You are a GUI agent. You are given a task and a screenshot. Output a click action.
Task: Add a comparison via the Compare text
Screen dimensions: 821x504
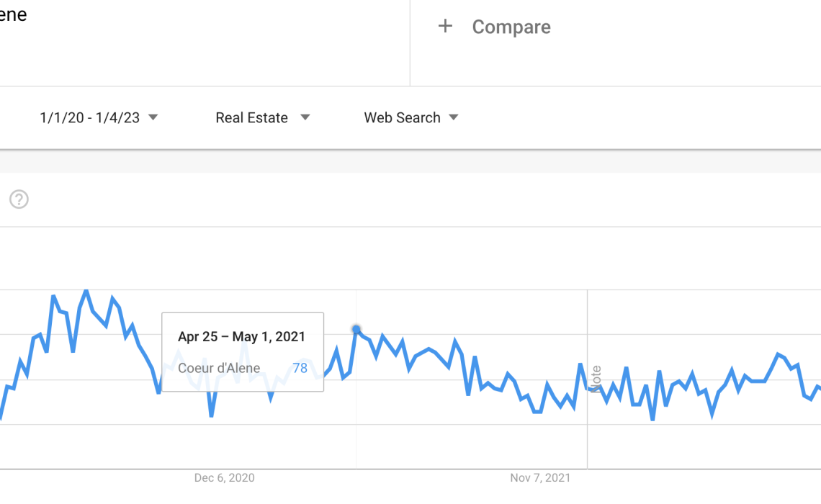click(x=511, y=27)
